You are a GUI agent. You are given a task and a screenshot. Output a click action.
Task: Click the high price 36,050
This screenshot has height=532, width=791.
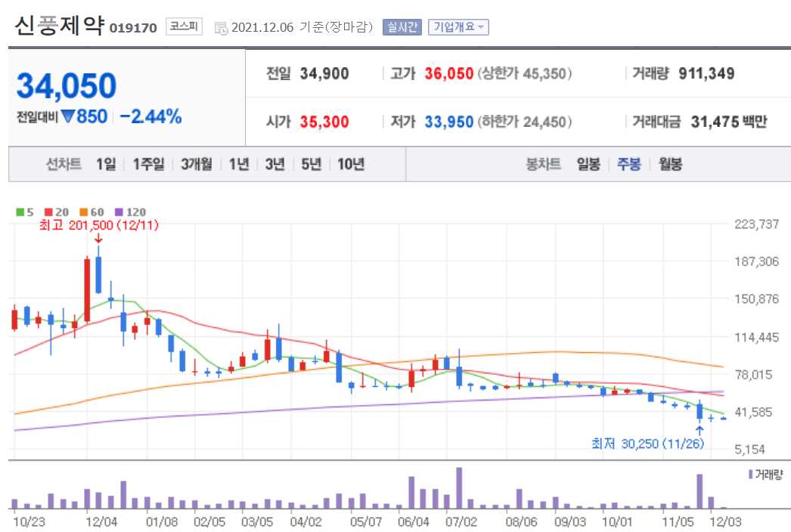(x=448, y=73)
